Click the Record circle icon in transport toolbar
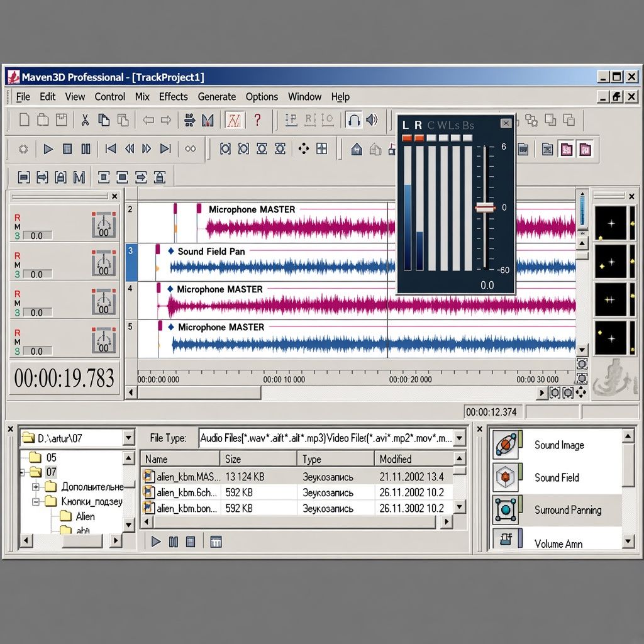The width and height of the screenshot is (644, 644). click(23, 148)
